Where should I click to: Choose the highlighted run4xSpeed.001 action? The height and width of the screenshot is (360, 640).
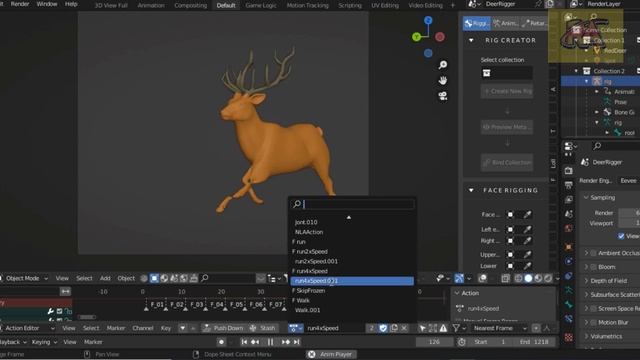point(352,281)
